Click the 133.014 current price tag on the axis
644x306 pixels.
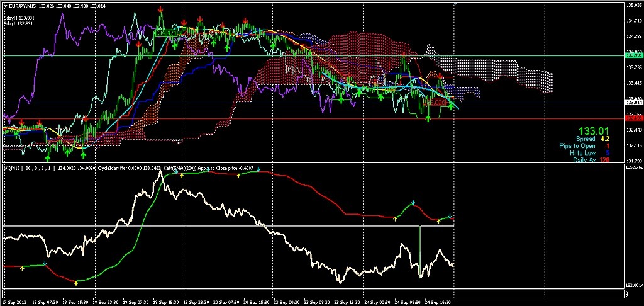(633, 102)
